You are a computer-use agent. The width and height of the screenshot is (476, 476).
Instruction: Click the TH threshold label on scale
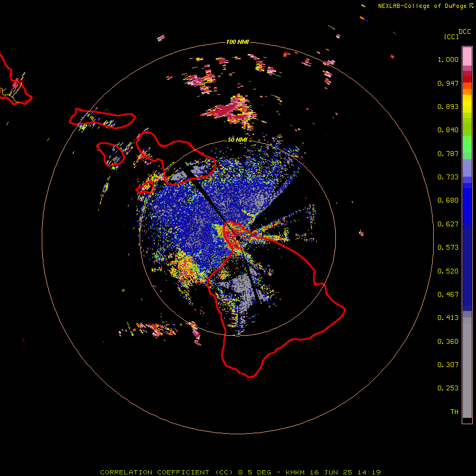pyautogui.click(x=454, y=412)
